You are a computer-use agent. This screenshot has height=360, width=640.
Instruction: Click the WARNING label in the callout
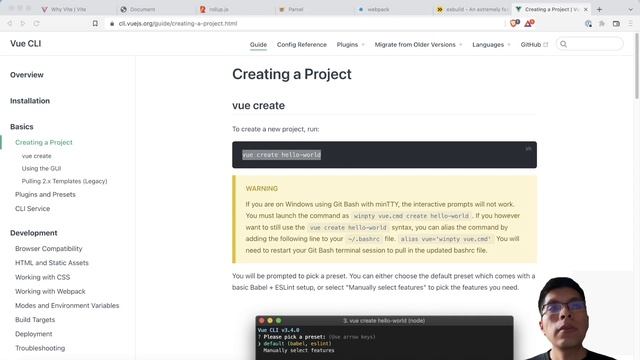(x=262, y=189)
